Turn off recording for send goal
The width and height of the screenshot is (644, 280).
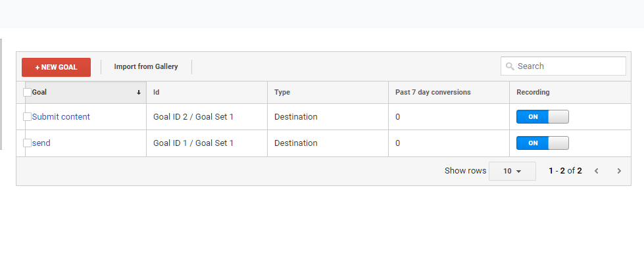pyautogui.click(x=543, y=143)
